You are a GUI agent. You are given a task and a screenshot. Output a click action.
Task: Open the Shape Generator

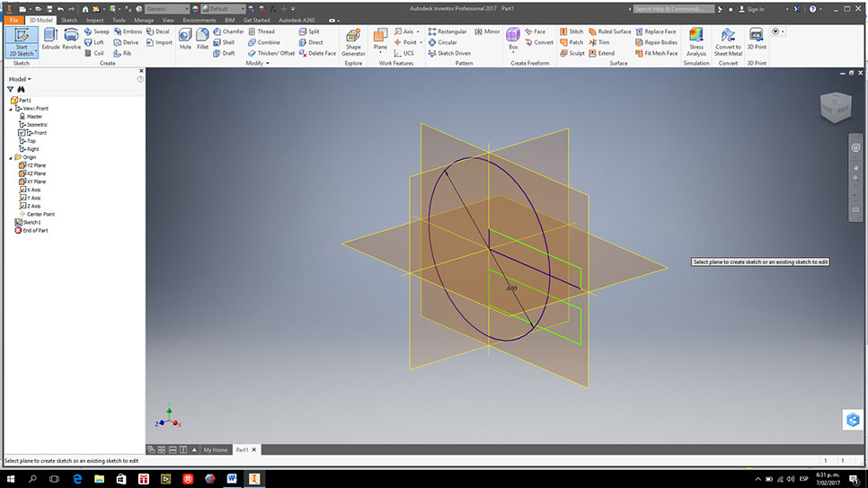353,42
